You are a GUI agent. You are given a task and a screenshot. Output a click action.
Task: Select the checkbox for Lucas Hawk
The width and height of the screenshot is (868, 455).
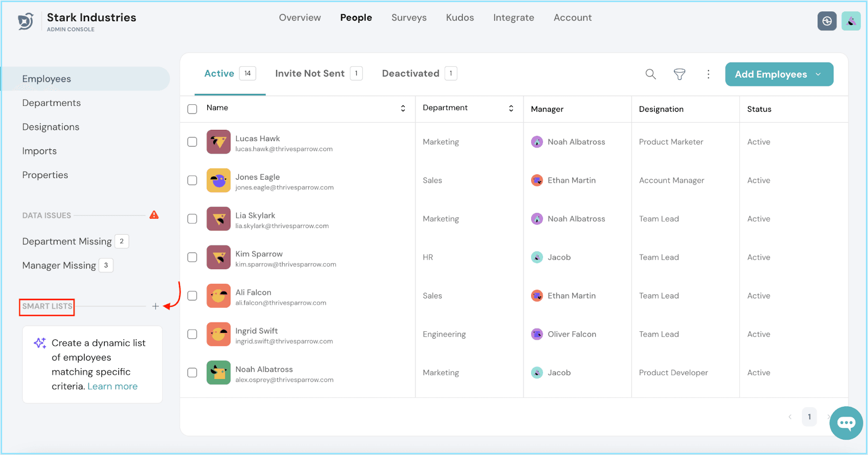point(192,142)
